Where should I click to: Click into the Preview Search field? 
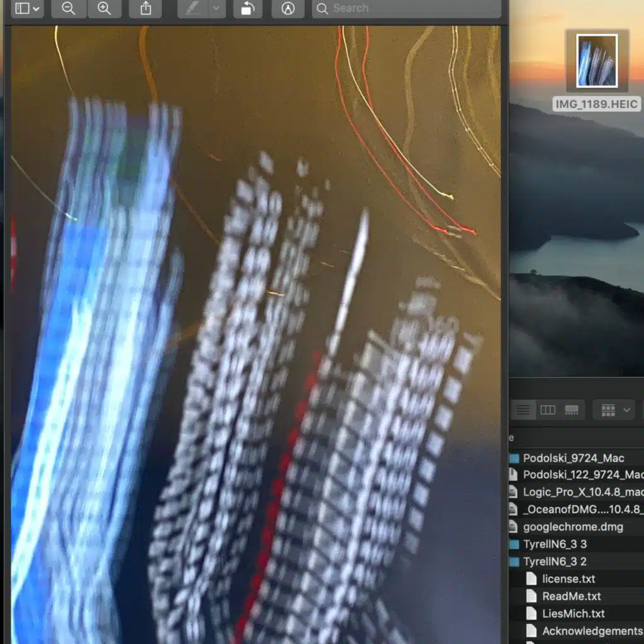[409, 9]
